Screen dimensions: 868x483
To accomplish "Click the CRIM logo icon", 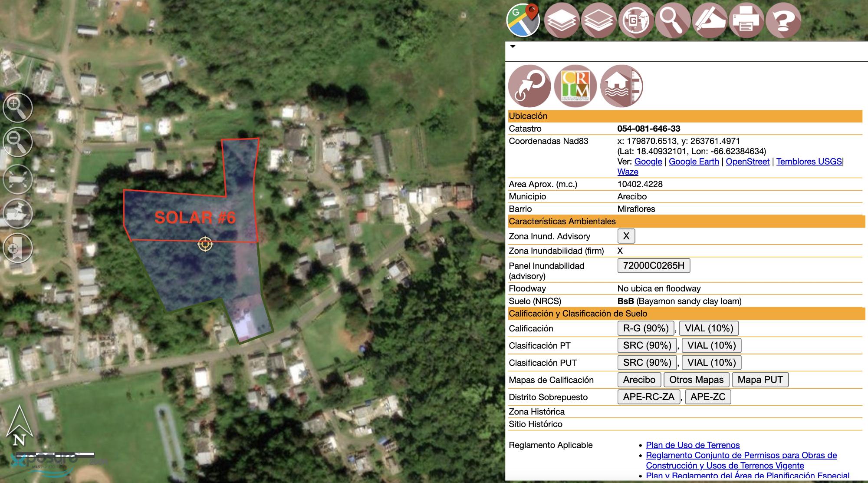I will pyautogui.click(x=575, y=86).
